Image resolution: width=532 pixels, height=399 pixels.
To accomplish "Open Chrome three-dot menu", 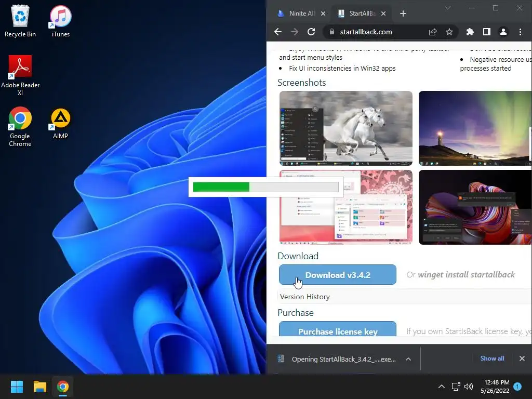I will (520, 32).
